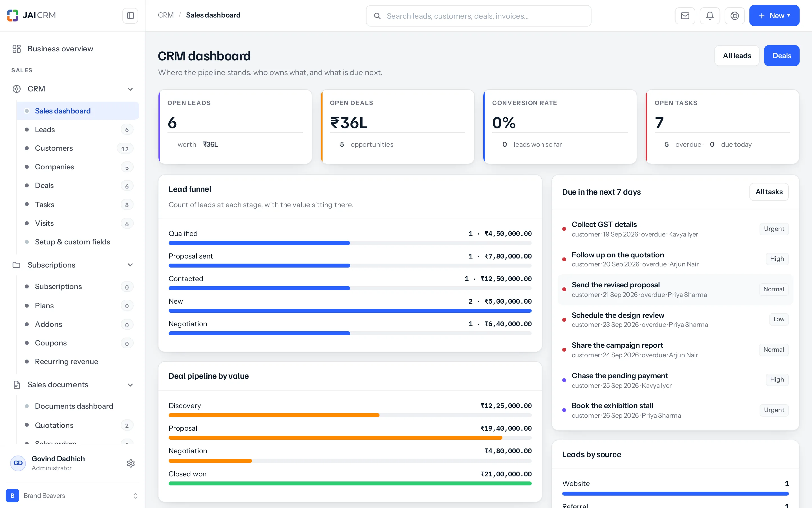
Task: Open Follow up on the quotation task
Action: 675,259
